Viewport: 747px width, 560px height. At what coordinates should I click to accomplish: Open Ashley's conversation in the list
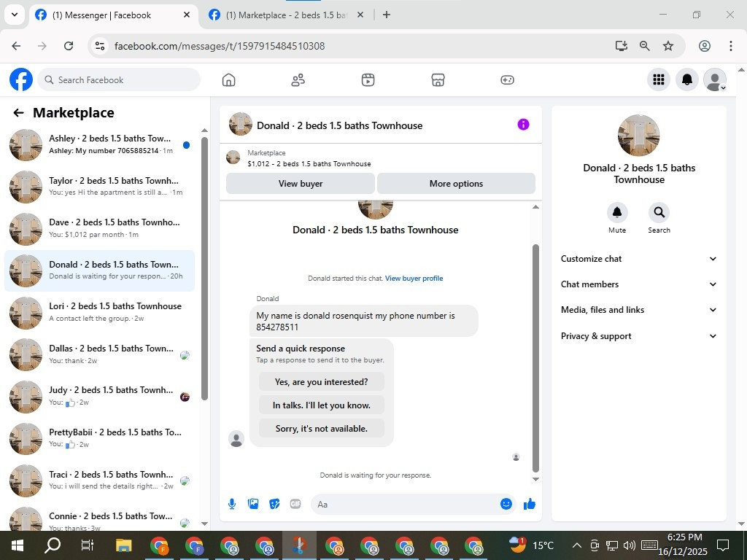99,144
